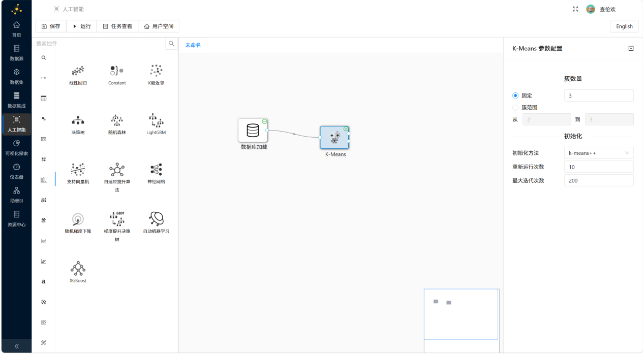Switch language to English
The height and width of the screenshot is (354, 644).
624,26
